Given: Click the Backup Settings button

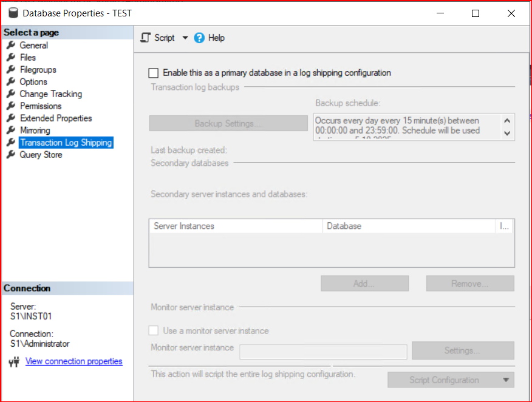Looking at the screenshot, I should (x=228, y=123).
